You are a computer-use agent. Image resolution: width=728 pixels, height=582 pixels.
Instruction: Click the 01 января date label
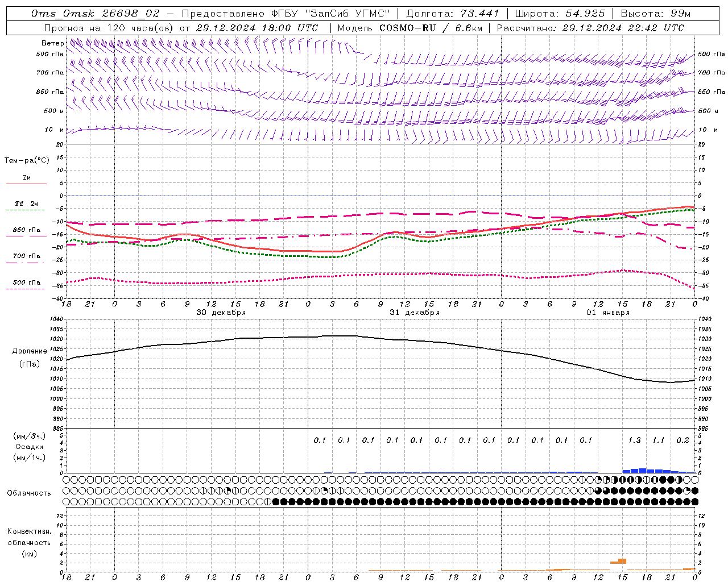(x=608, y=313)
